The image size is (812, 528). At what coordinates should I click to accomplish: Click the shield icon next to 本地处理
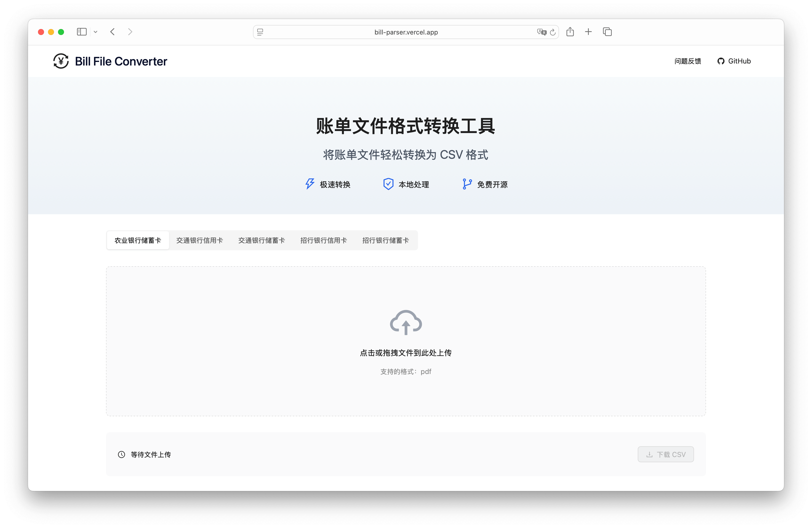pyautogui.click(x=388, y=184)
